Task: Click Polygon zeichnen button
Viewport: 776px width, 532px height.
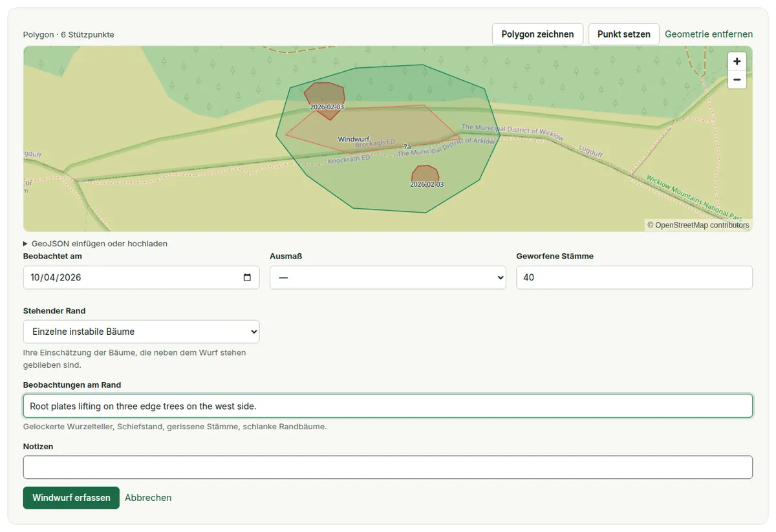Action: click(x=537, y=34)
